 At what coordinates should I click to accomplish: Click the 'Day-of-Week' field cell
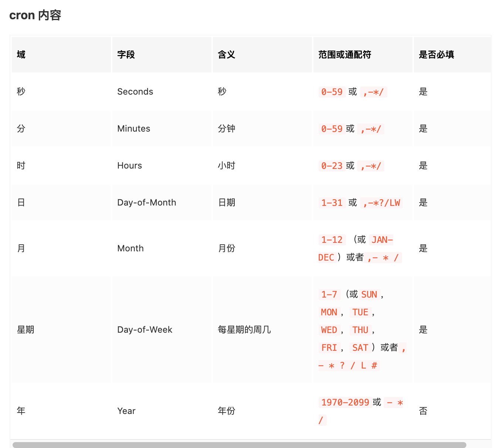point(162,330)
